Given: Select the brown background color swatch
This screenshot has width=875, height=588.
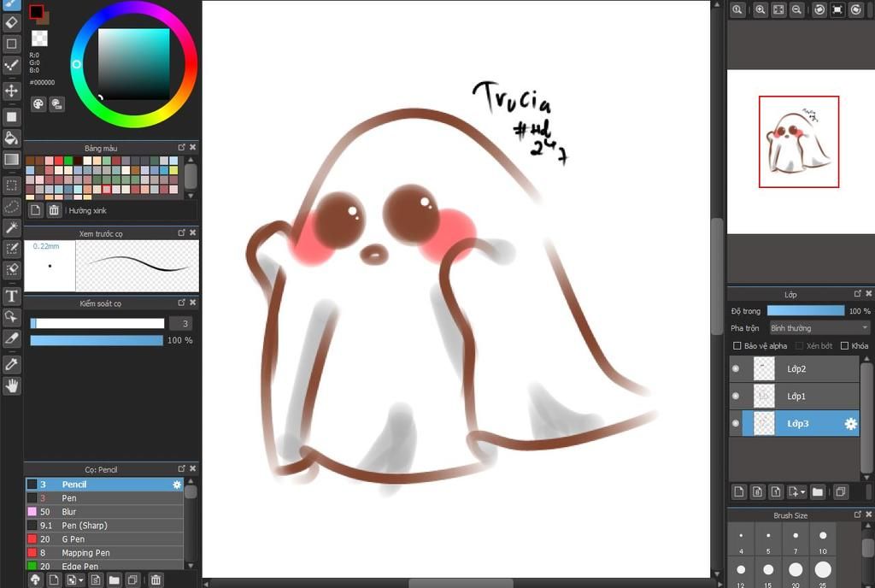Looking at the screenshot, I should 46,20.
